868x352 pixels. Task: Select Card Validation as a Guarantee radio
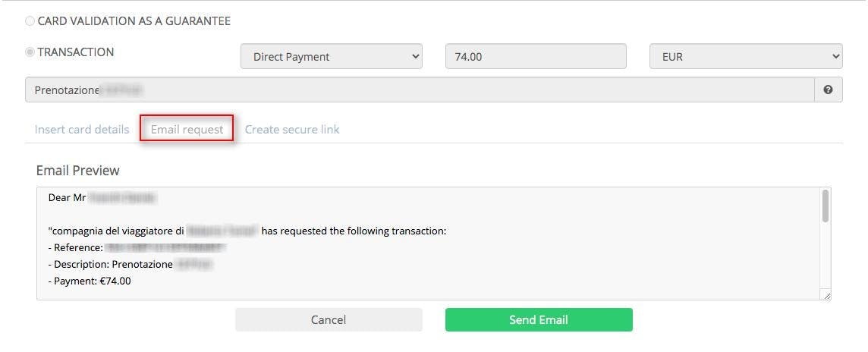tap(30, 21)
